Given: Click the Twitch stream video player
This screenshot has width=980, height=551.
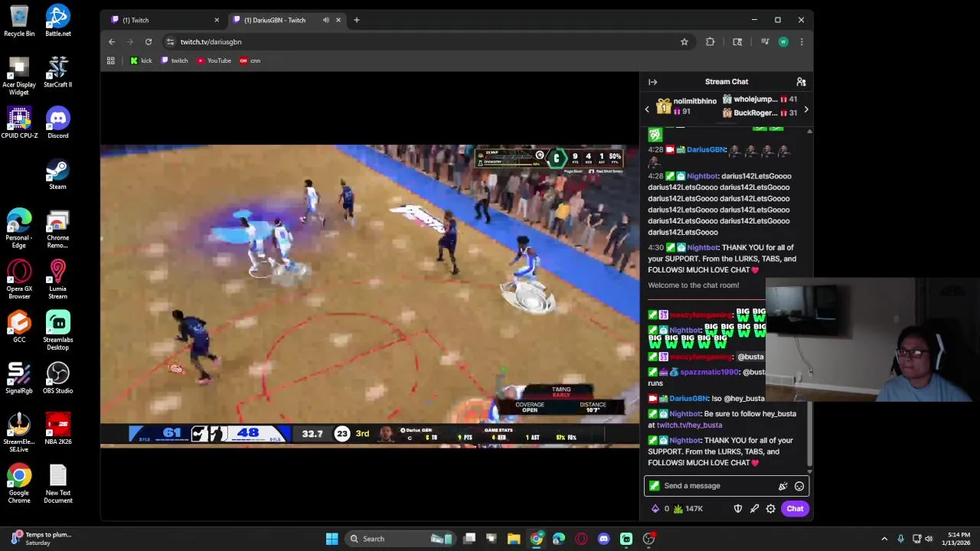Looking at the screenshot, I should 370,295.
